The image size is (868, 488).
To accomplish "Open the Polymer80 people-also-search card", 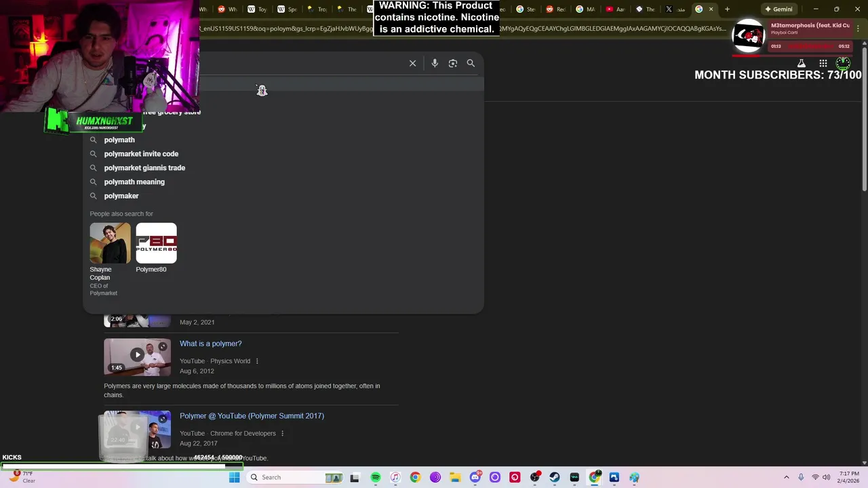I will point(156,248).
